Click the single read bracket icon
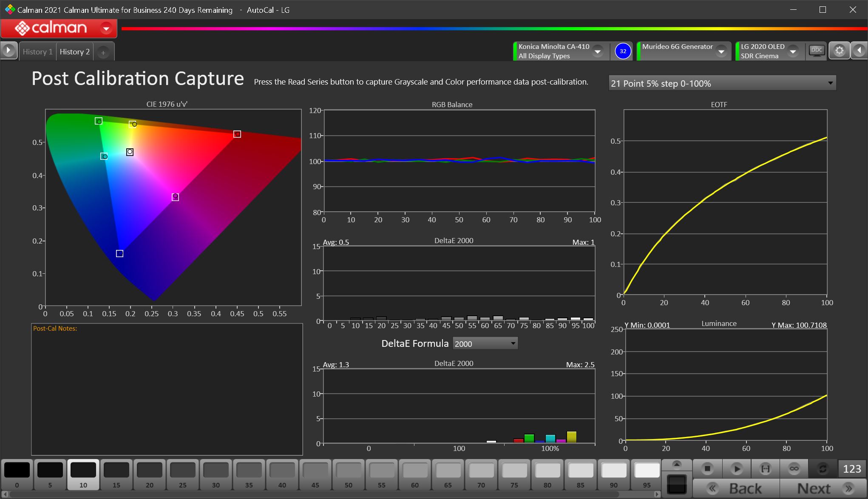868x499 pixels. pyautogui.click(x=765, y=468)
